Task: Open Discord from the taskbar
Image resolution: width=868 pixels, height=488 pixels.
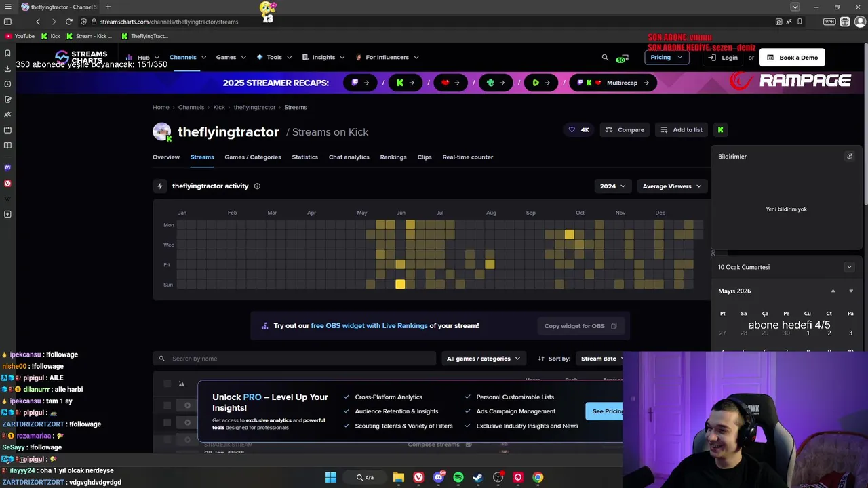Action: coord(438,477)
